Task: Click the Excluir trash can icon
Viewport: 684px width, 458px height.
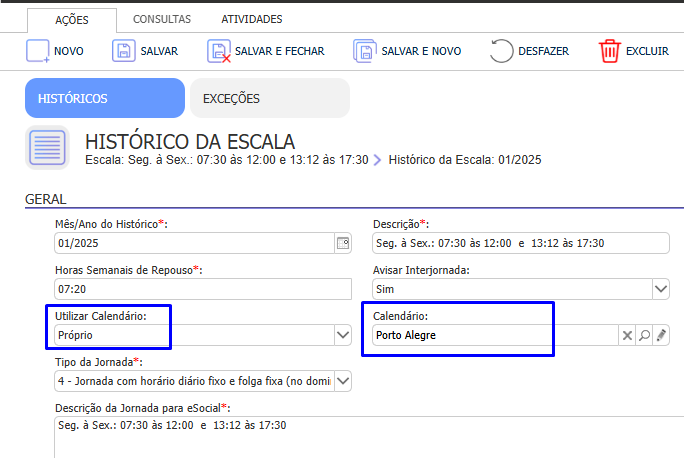Action: pyautogui.click(x=609, y=52)
